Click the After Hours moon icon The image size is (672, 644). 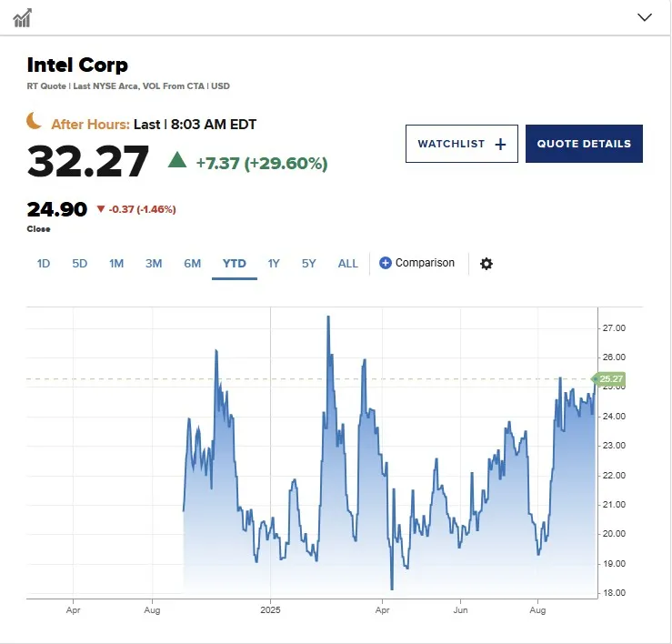(34, 121)
